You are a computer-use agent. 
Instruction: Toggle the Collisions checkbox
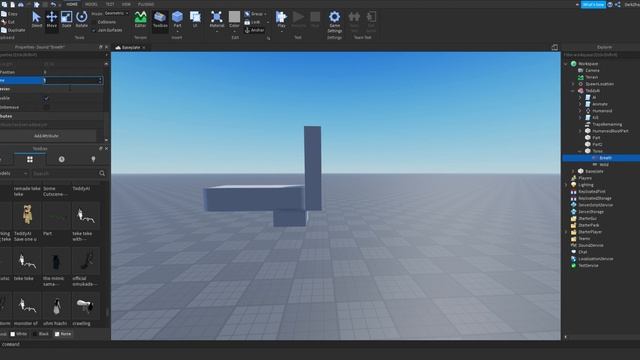(94, 22)
